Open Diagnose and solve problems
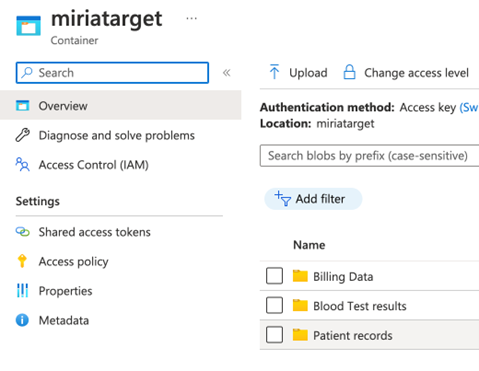 point(117,135)
